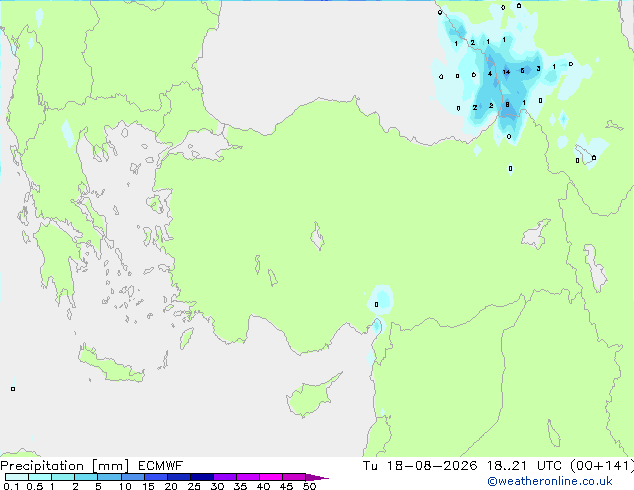
Task: Click the "0.5" legend label
Action: click(x=35, y=486)
